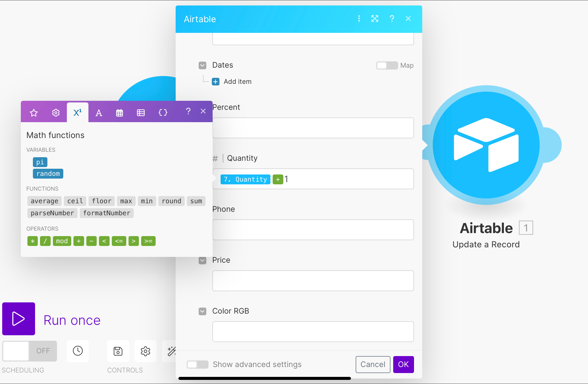This screenshot has width=588, height=384.
Task: Cancel the Airtable dialog
Action: click(x=373, y=365)
